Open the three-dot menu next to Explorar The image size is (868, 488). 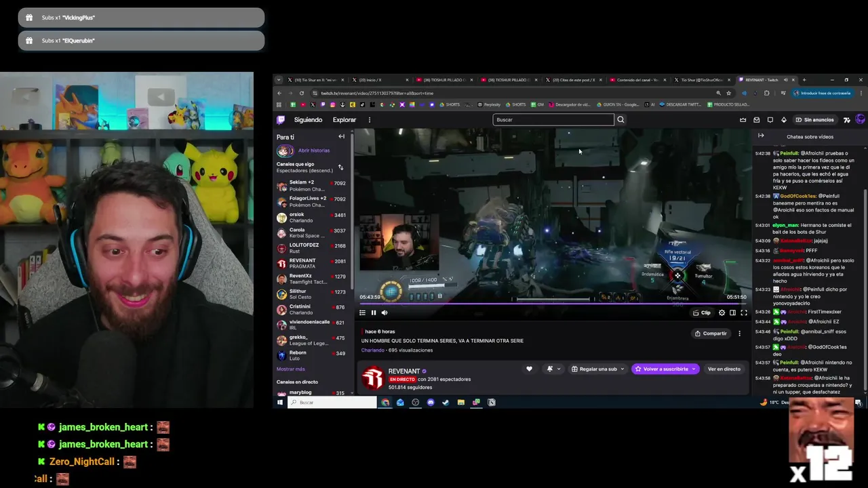370,120
